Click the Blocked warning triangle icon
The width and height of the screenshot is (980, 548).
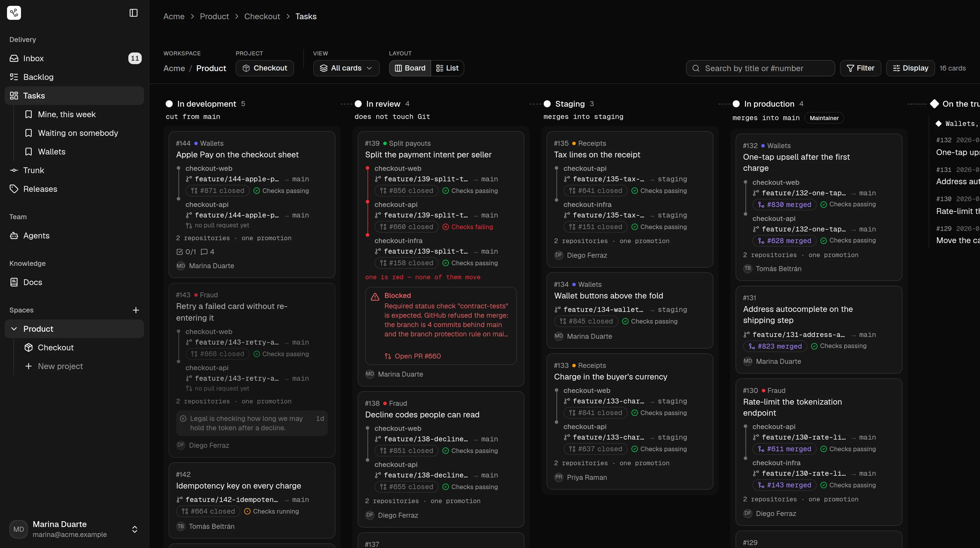375,297
